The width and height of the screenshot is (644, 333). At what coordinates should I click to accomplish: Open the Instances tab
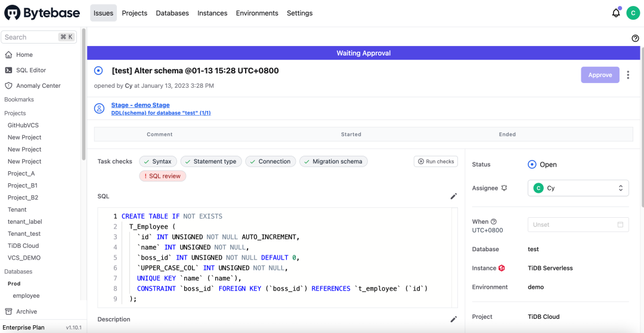212,13
